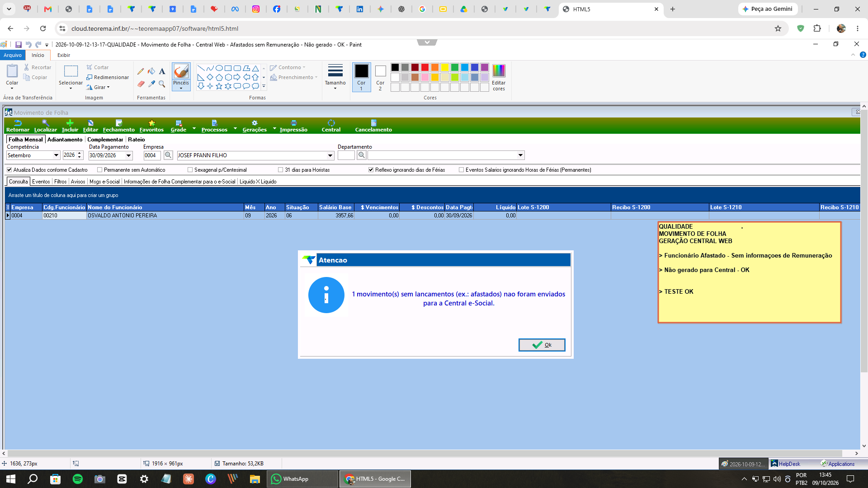The width and height of the screenshot is (868, 488).
Task: Expand Departamento name dropdown
Action: 520,155
